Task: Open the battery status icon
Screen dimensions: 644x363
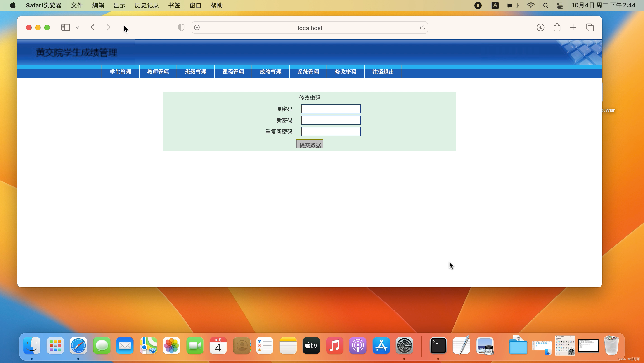Action: click(x=513, y=5)
